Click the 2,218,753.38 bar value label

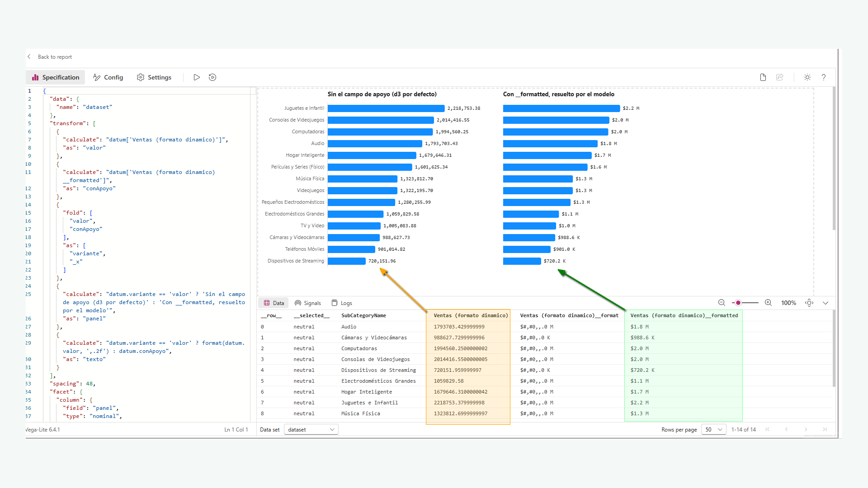pyautogui.click(x=464, y=108)
